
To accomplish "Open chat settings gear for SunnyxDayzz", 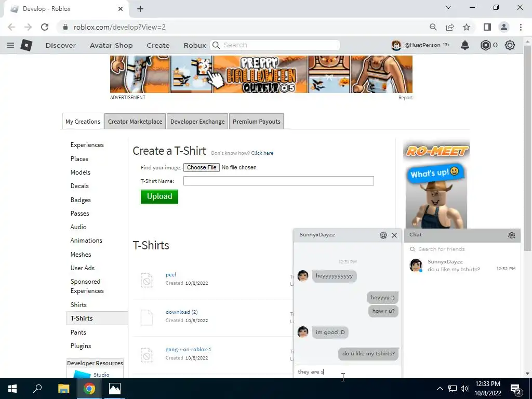I will point(383,235).
